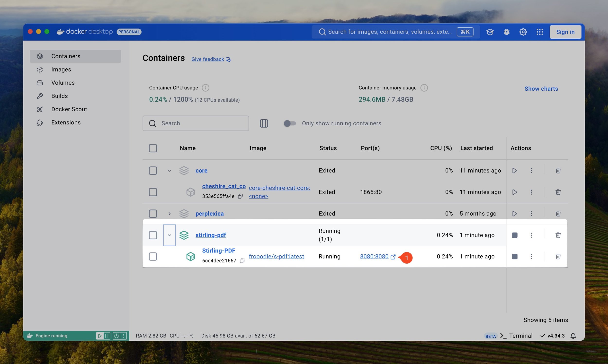
Task: Open the perplexica stack link
Action: (x=210, y=214)
